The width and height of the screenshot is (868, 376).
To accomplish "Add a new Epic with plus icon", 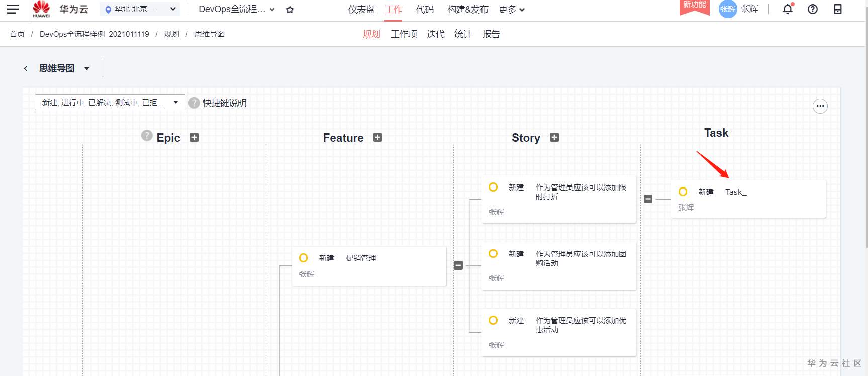I will [x=195, y=137].
